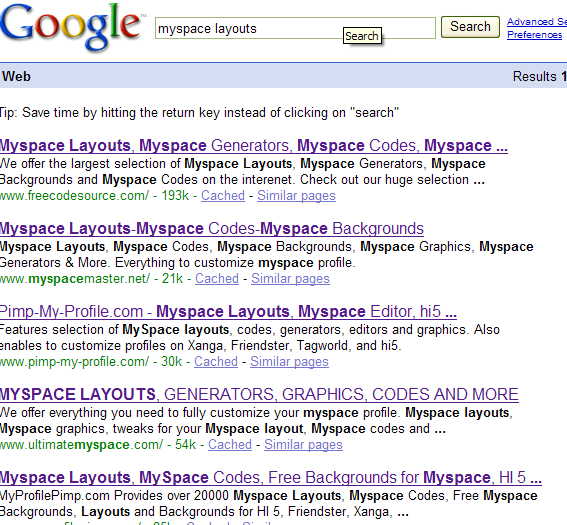Click the Search button
567x525 pixels.
coord(470,27)
